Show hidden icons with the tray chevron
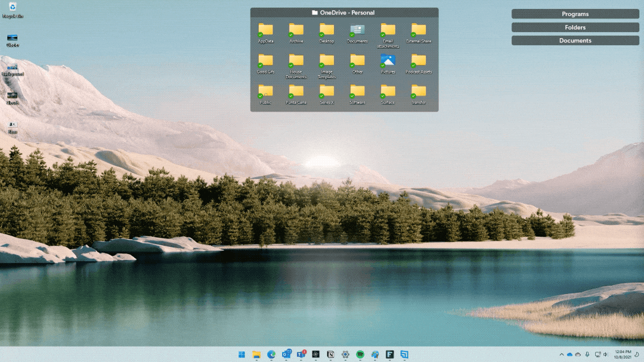The width and height of the screenshot is (644, 362). (561, 354)
